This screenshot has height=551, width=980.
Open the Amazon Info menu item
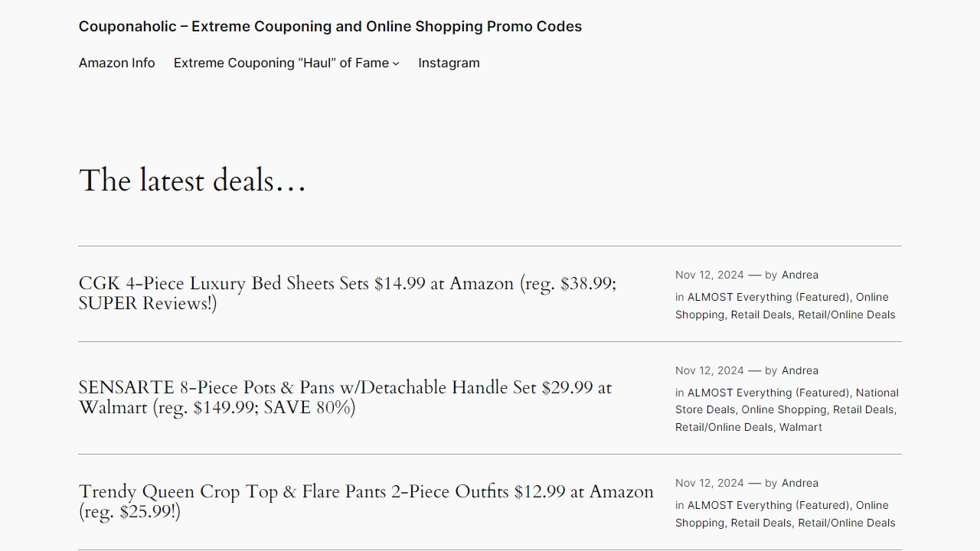(x=116, y=63)
